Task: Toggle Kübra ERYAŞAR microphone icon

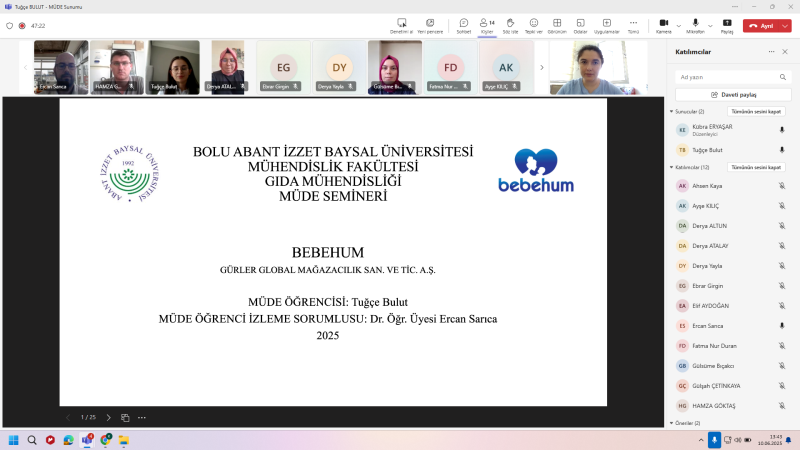Action: (x=782, y=130)
